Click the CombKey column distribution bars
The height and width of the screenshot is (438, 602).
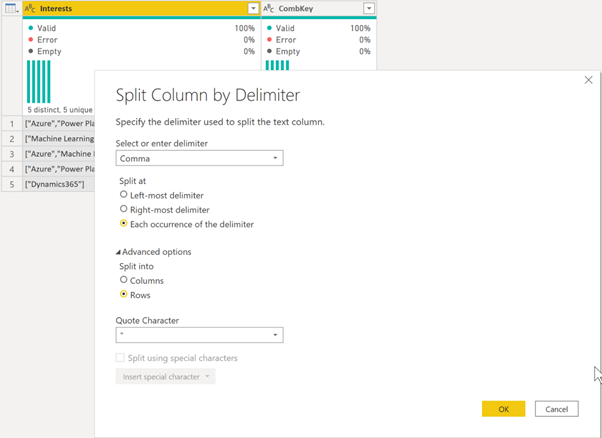pyautogui.click(x=277, y=65)
